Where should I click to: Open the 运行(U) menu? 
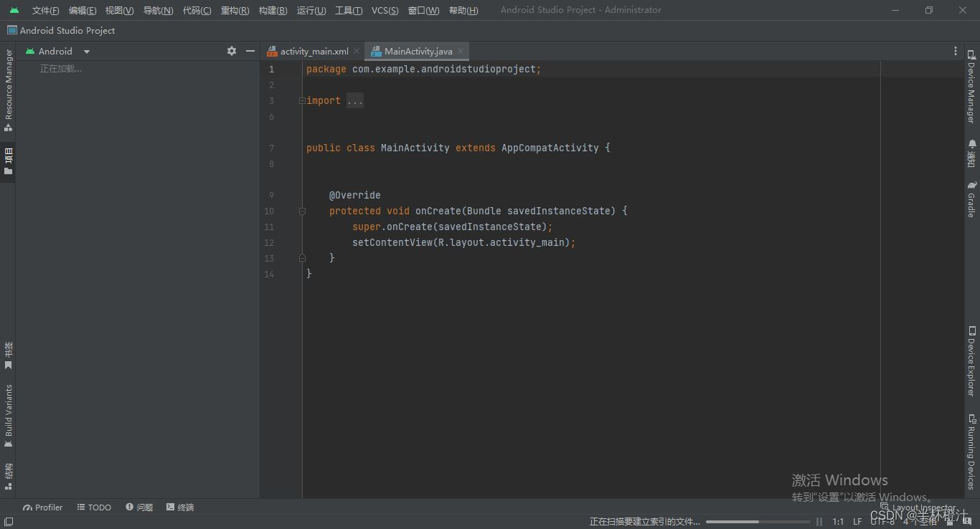[311, 10]
